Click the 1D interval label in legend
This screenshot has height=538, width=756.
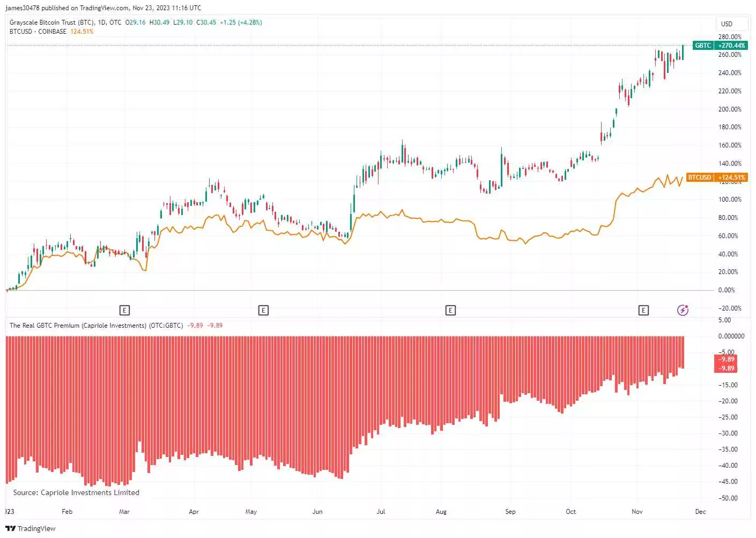101,23
